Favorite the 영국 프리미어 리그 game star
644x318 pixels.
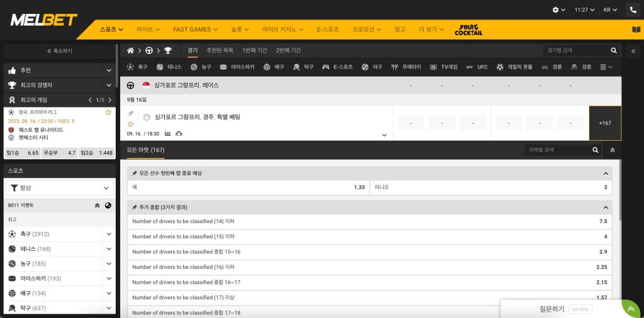coord(108,112)
